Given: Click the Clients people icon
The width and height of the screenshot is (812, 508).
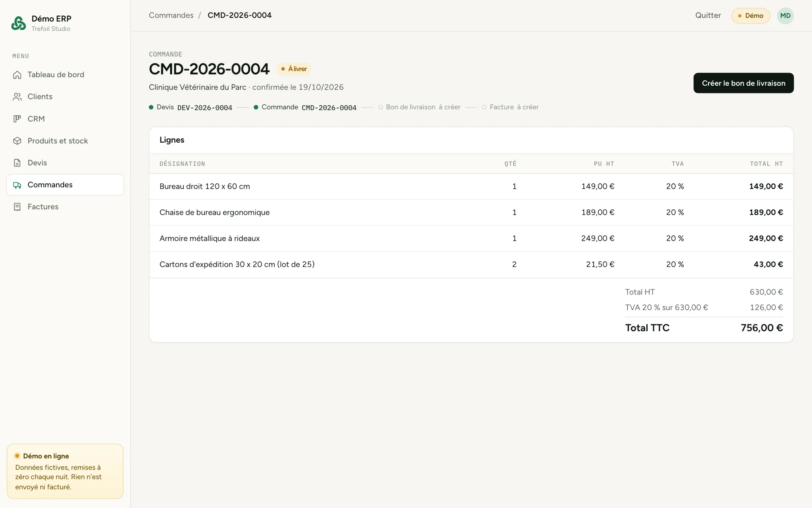Looking at the screenshot, I should pos(17,97).
